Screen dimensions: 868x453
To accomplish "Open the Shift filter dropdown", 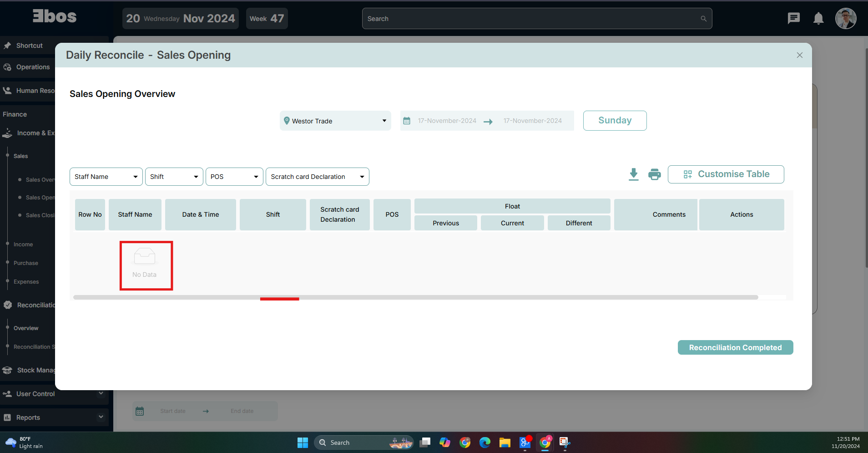I will click(x=174, y=177).
